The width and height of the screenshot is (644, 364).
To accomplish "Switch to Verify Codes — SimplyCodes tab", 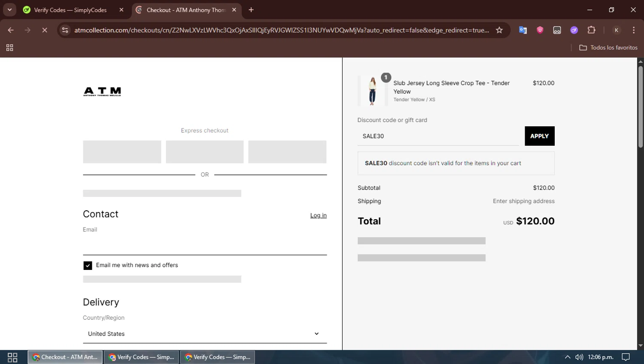I will (70, 10).
